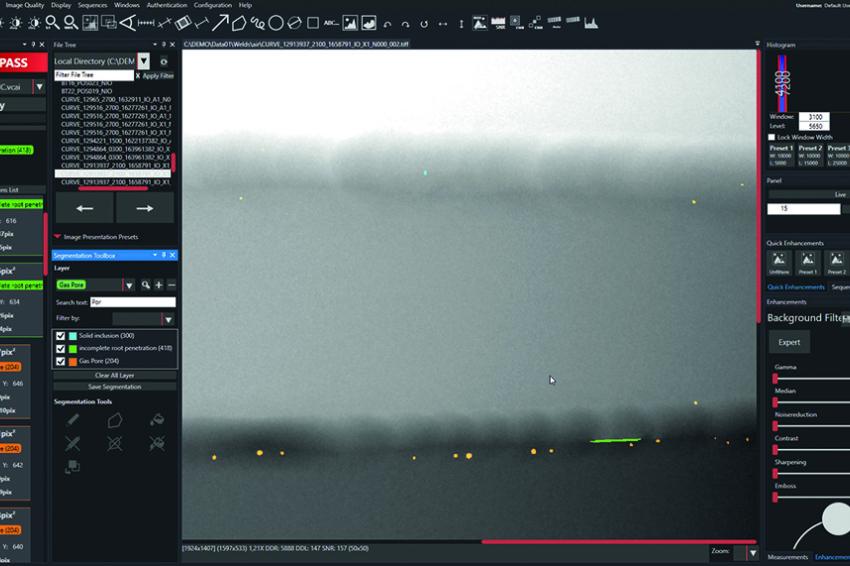Flip image vertically with up-down arrow
The height and width of the screenshot is (566, 850).
pyautogui.click(x=461, y=24)
